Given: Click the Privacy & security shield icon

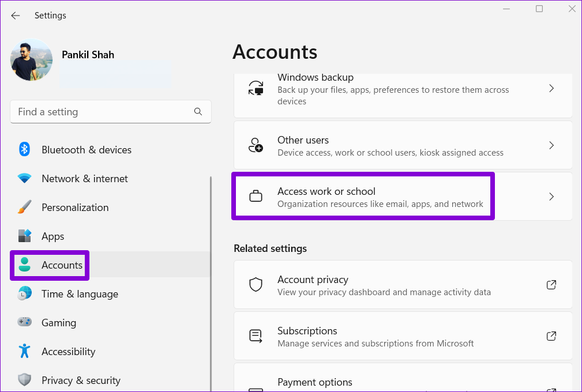Looking at the screenshot, I should pos(24,380).
